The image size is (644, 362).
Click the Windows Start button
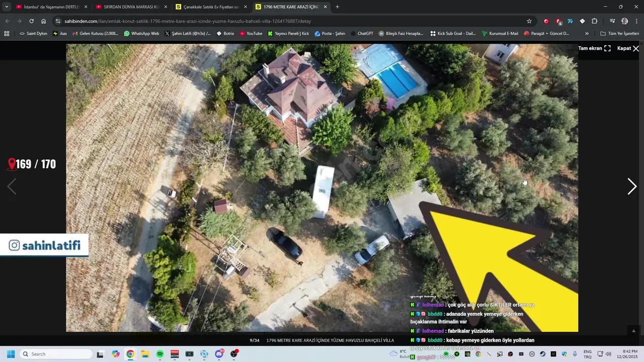(11, 354)
